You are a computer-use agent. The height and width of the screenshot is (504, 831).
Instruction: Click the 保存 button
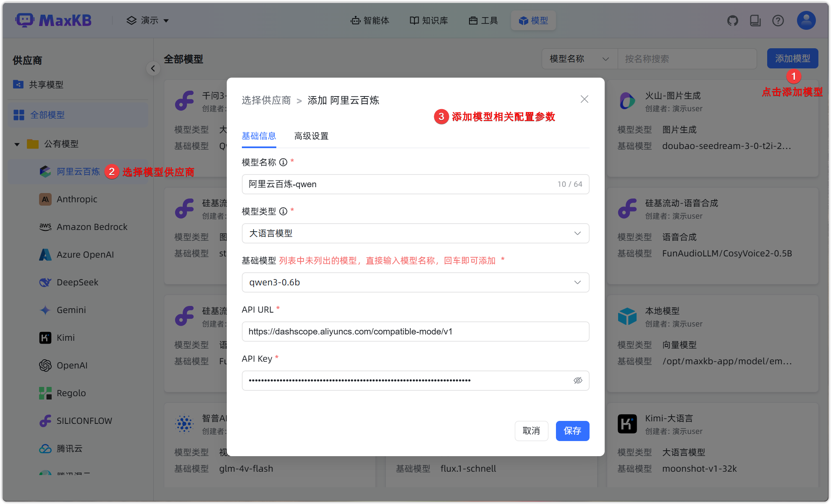pyautogui.click(x=572, y=431)
